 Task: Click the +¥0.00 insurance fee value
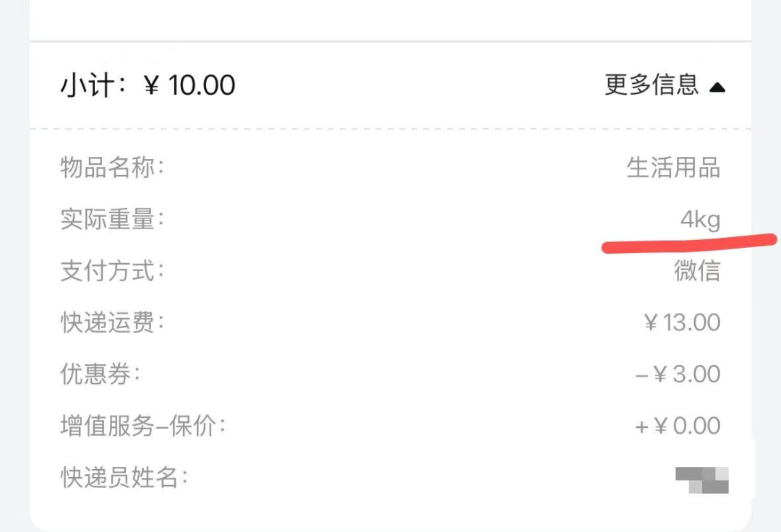pyautogui.click(x=678, y=426)
